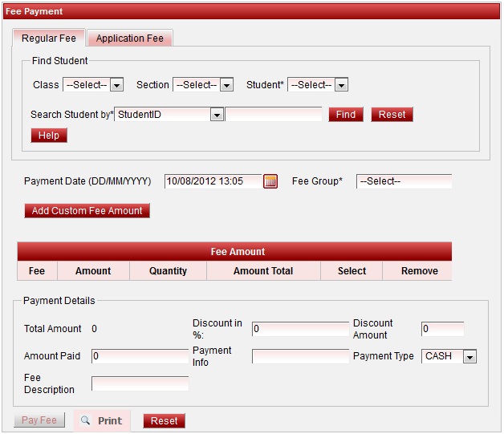The width and height of the screenshot is (504, 434).
Task: Open the Student selection dropdown
Action: pyautogui.click(x=318, y=85)
